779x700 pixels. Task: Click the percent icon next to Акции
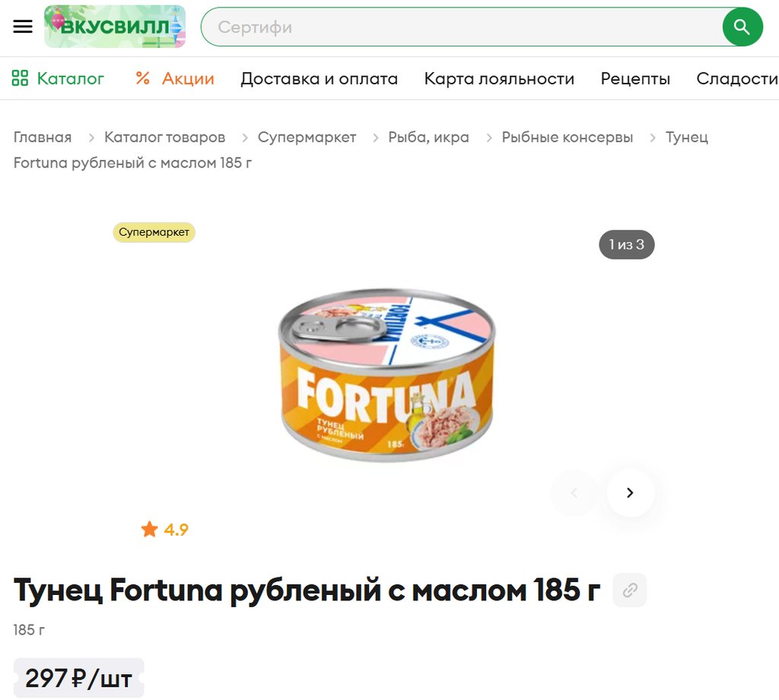pos(142,78)
